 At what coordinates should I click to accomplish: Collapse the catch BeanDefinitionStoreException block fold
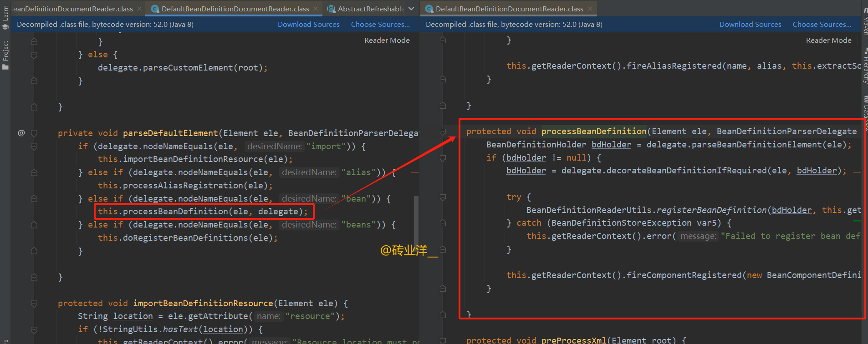[x=443, y=223]
